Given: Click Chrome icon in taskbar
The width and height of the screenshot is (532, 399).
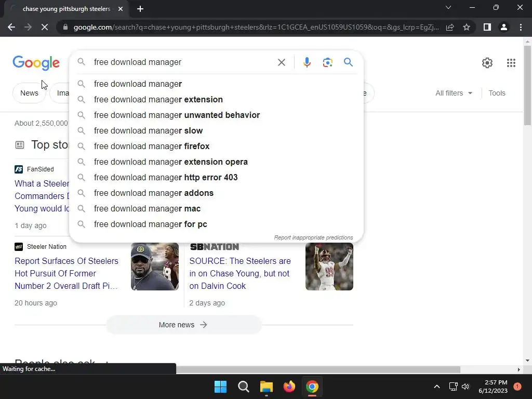Looking at the screenshot, I should tap(312, 387).
